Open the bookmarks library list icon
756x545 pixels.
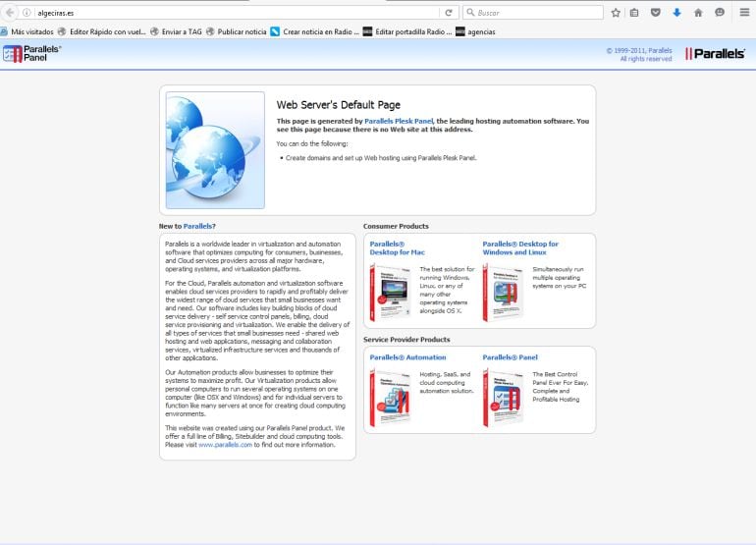tap(634, 13)
